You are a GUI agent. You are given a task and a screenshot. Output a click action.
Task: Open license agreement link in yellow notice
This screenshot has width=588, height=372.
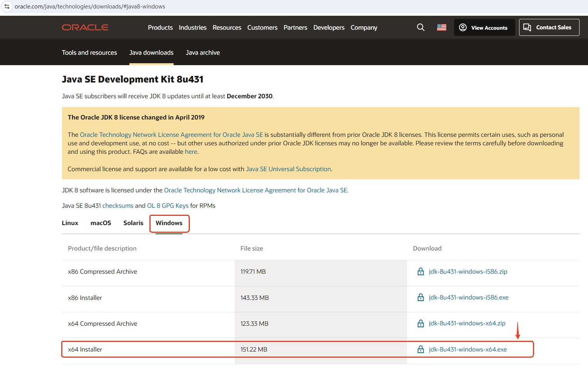(171, 135)
